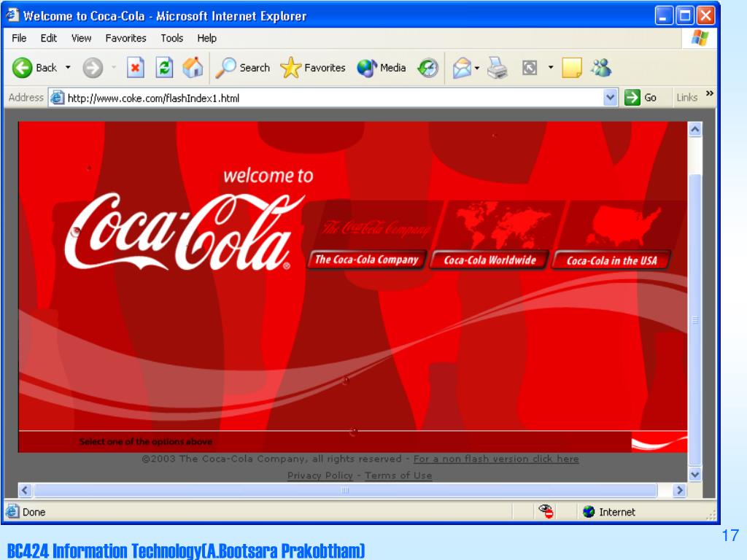Viewport: 747px width, 560px height.
Task: Open the Help menu
Action: pos(206,38)
